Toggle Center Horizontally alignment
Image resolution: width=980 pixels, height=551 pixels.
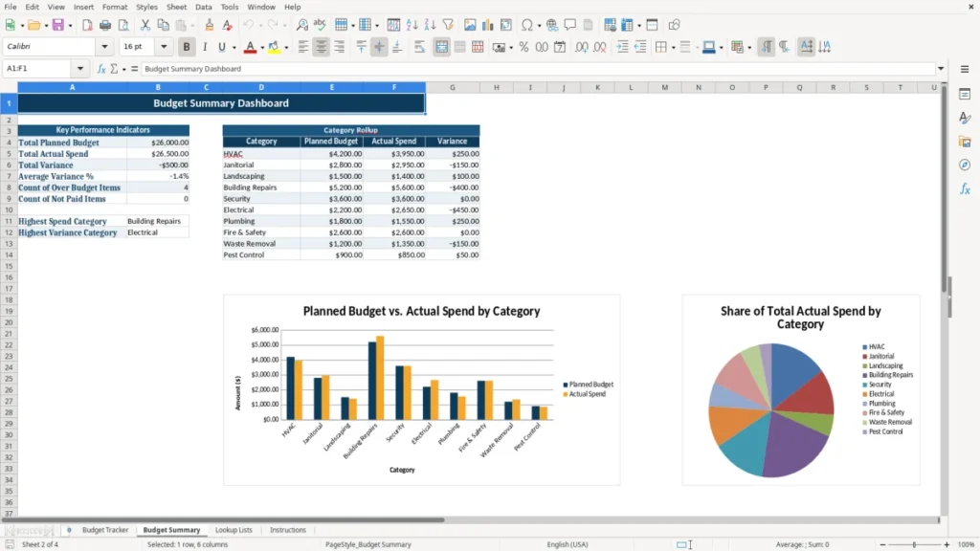point(322,47)
